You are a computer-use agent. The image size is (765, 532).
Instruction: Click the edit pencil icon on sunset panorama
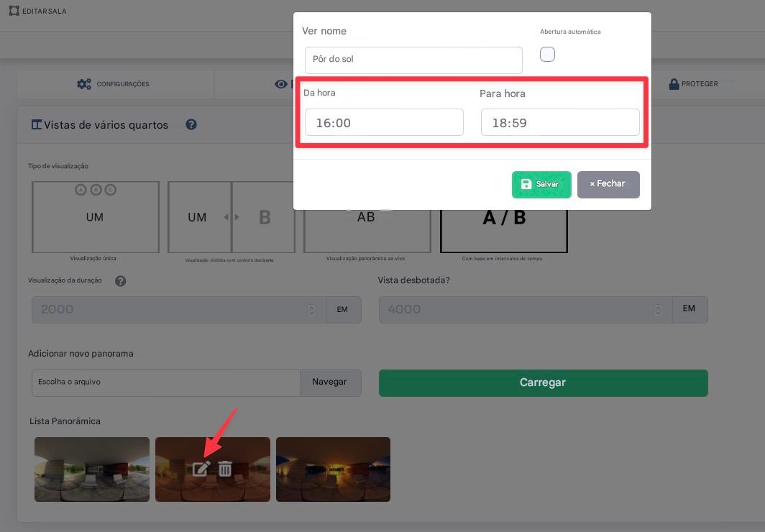coord(201,469)
